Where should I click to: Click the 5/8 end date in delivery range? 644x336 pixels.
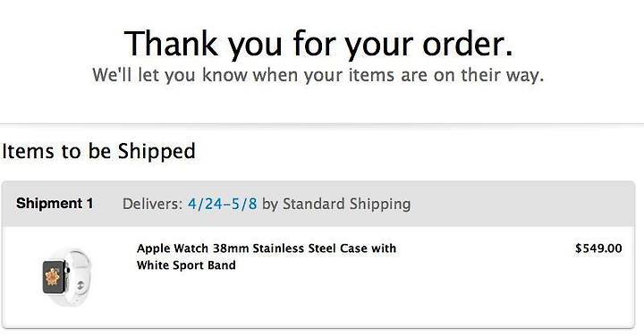click(x=244, y=204)
